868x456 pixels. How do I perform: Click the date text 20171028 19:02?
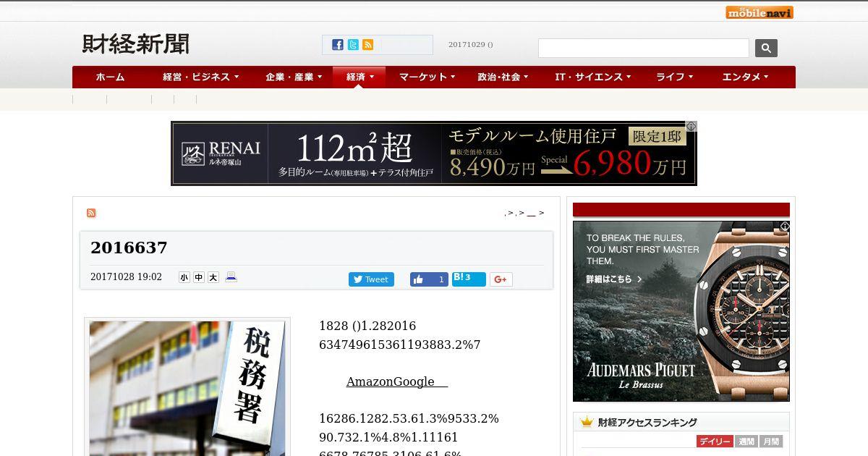[126, 277]
